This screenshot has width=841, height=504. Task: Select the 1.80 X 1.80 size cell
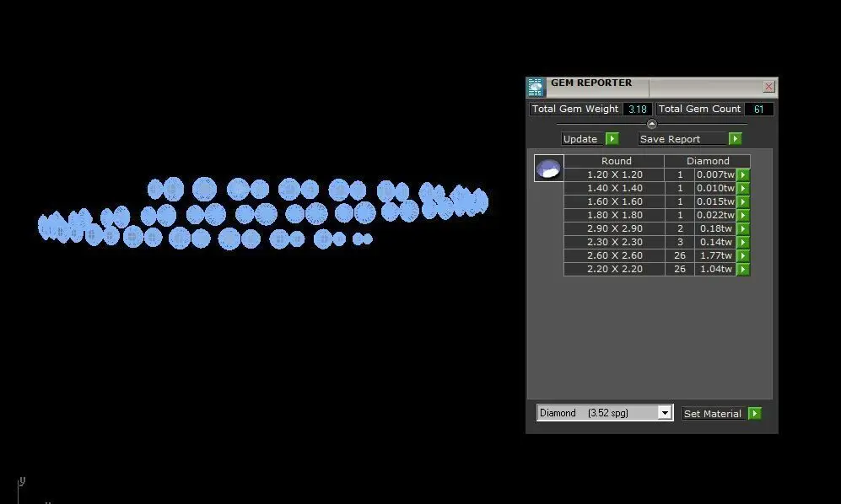614,215
